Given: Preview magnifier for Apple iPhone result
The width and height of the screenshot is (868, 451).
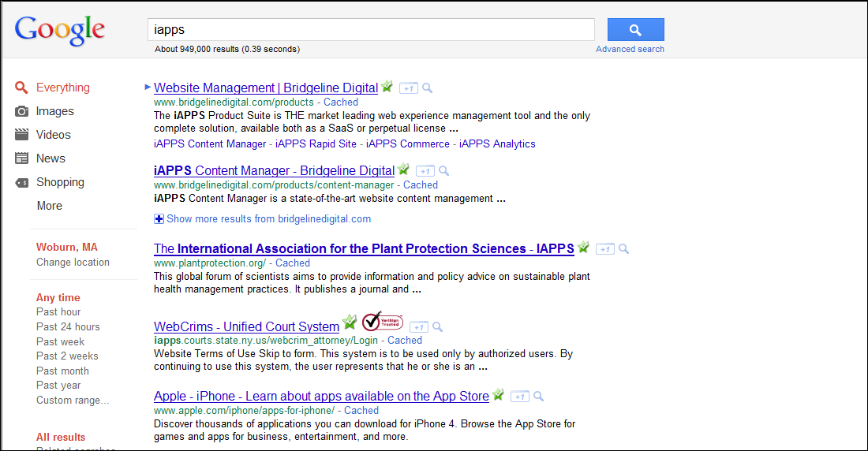Looking at the screenshot, I should [539, 397].
